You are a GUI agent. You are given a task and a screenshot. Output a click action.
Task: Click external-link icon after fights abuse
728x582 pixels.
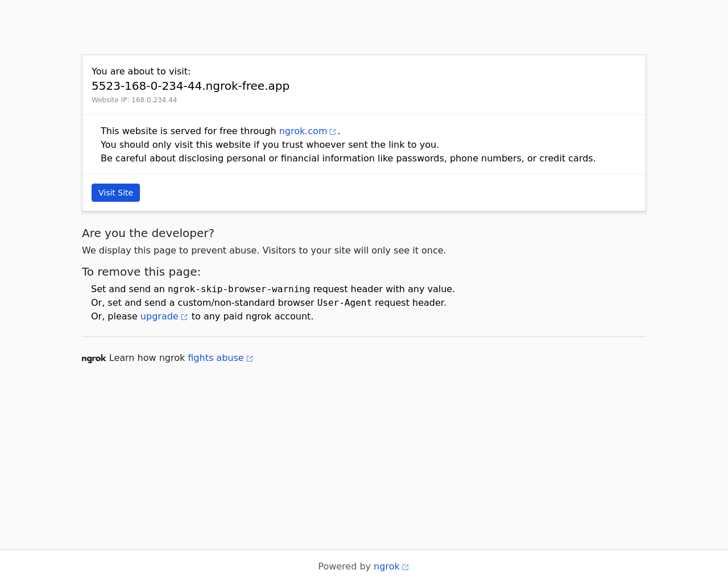point(250,359)
